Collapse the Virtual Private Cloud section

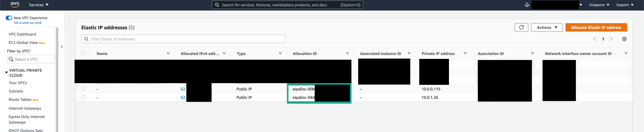(6, 72)
